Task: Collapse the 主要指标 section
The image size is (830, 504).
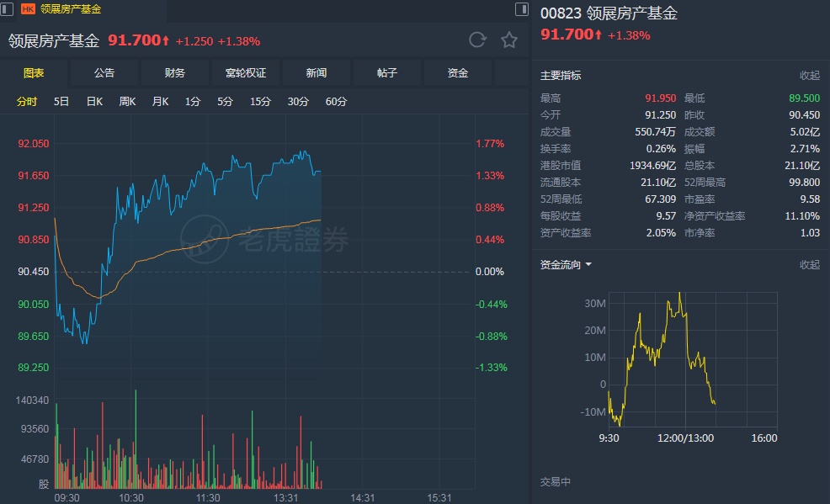Action: tap(809, 76)
